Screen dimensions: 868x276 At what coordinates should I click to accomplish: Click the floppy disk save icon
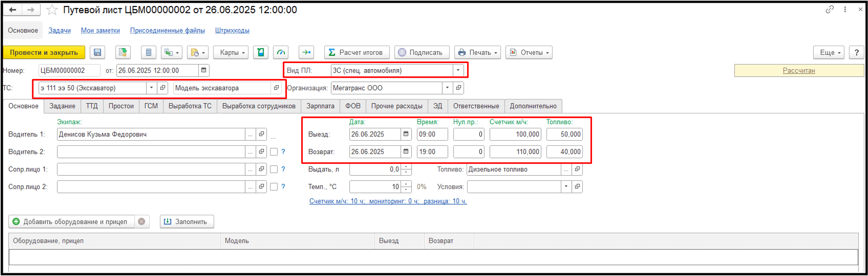pyautogui.click(x=97, y=52)
